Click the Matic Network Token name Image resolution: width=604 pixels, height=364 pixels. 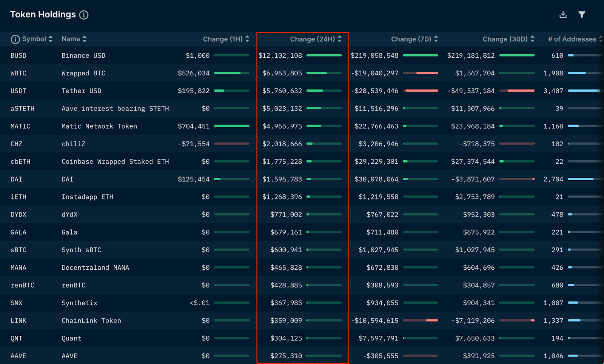pyautogui.click(x=99, y=126)
